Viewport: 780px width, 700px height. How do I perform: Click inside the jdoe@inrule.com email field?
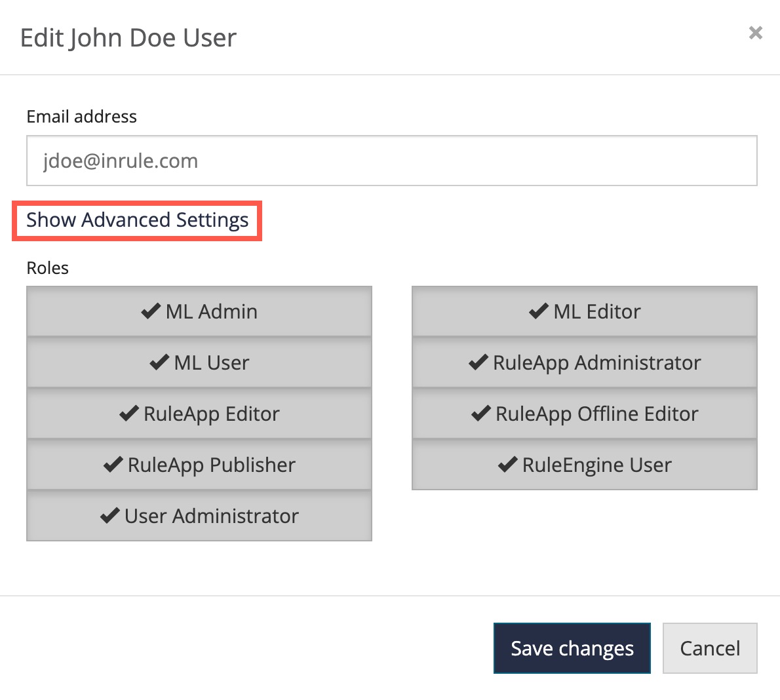point(391,161)
